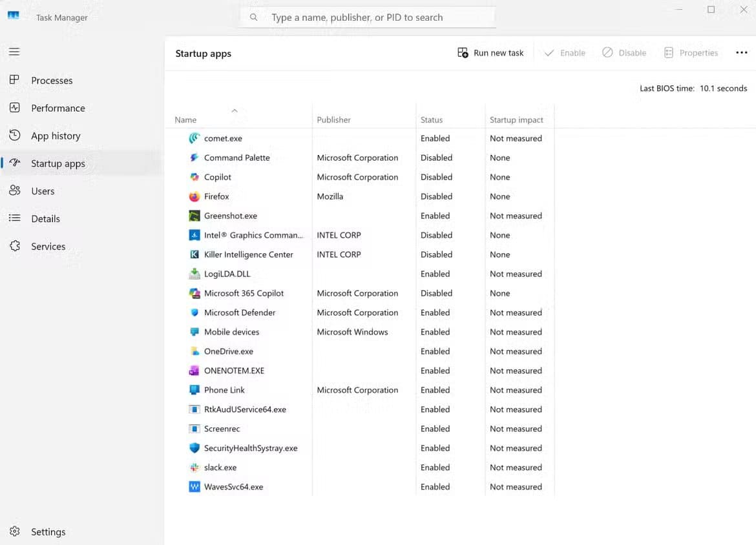Click the OneDrive.exe cloud icon
The image size is (756, 545).
point(194,351)
